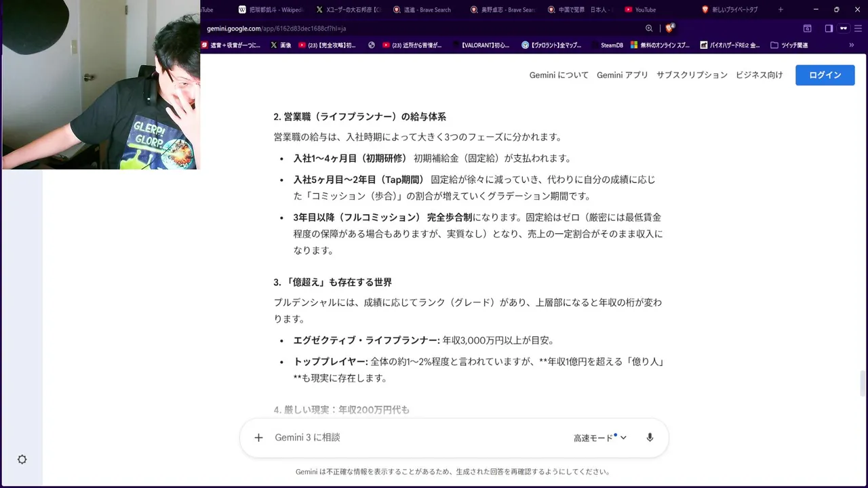The width and height of the screenshot is (868, 488).
Task: Open the 高速モード model dropdown
Action: 600,438
